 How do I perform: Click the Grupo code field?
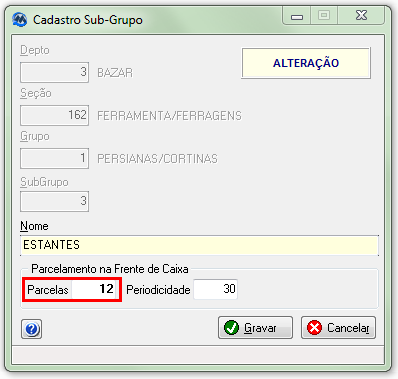coord(54,158)
